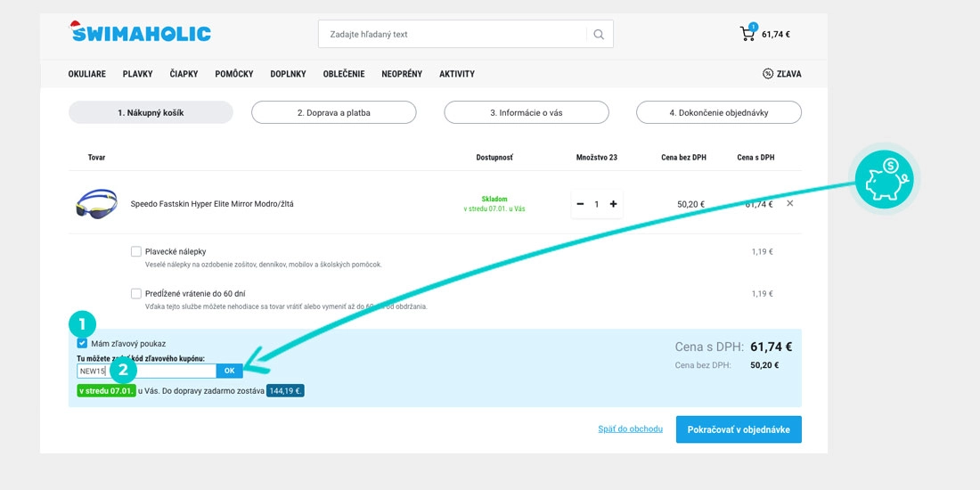The height and width of the screenshot is (490, 980).
Task: Click the Dostupnosť column header
Action: (x=494, y=158)
